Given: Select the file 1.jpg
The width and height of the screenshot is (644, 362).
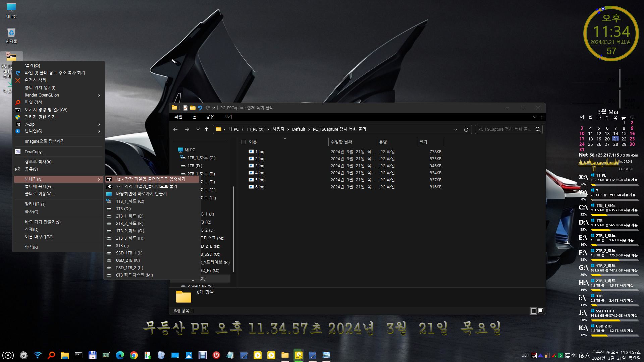Looking at the screenshot, I should (x=260, y=152).
